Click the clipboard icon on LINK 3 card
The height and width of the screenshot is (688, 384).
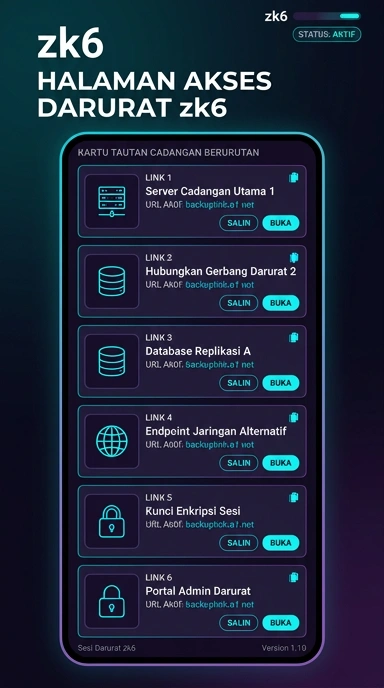click(294, 337)
